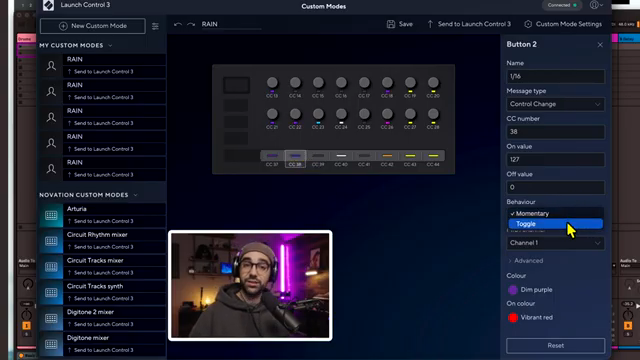Screen dimensions: 640x360
Task: Choose the Toggle behaviour option
Action: point(556,224)
